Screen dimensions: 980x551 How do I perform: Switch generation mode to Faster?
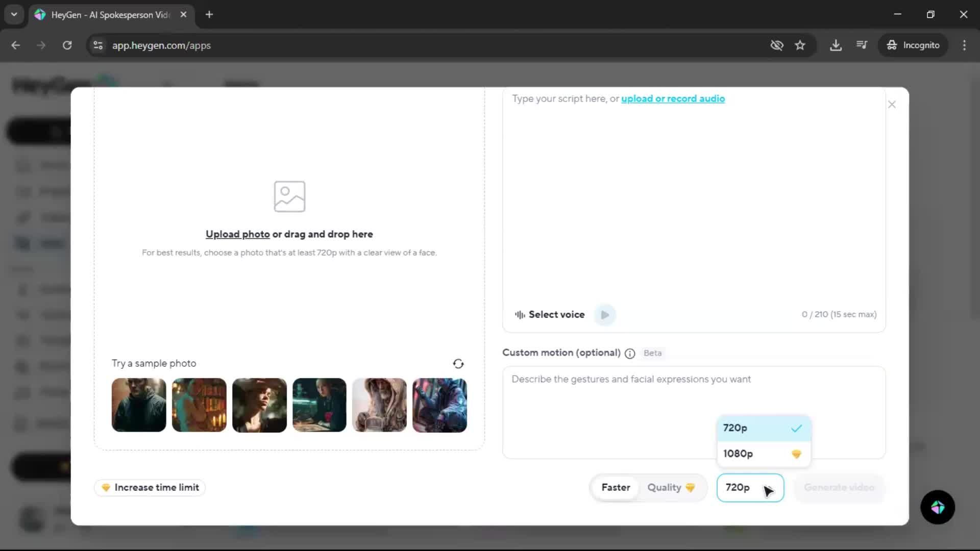coord(616,487)
